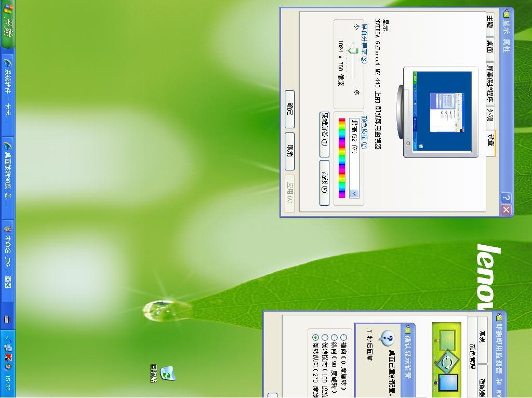
Task: Open the 颜色管理 tab in monitor properties
Action: point(472,356)
